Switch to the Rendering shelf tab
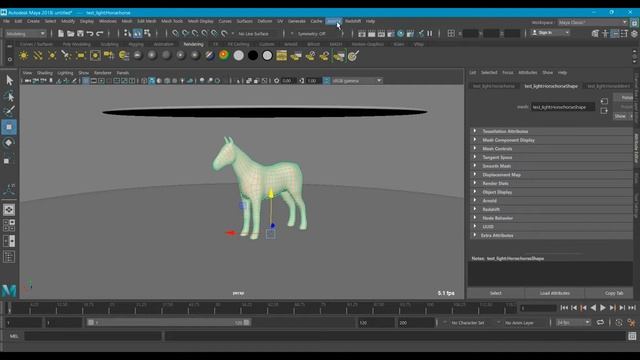This screenshot has height=360, width=640. click(193, 44)
